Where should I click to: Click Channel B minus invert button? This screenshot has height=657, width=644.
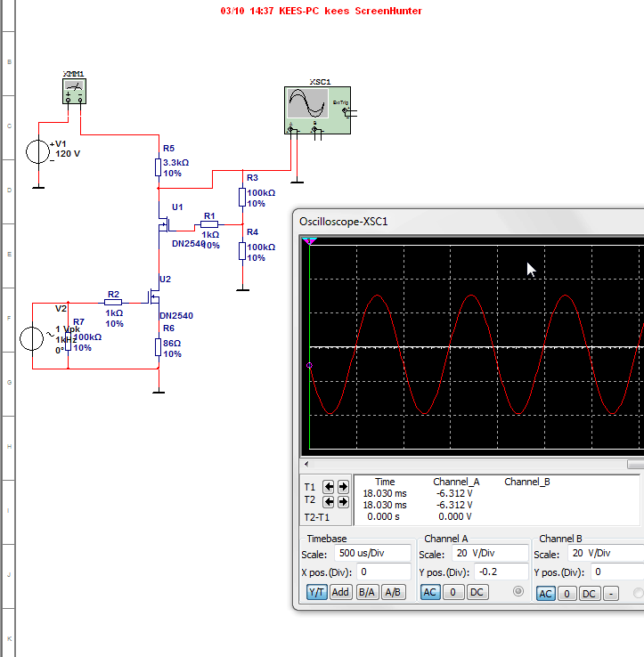(x=611, y=594)
